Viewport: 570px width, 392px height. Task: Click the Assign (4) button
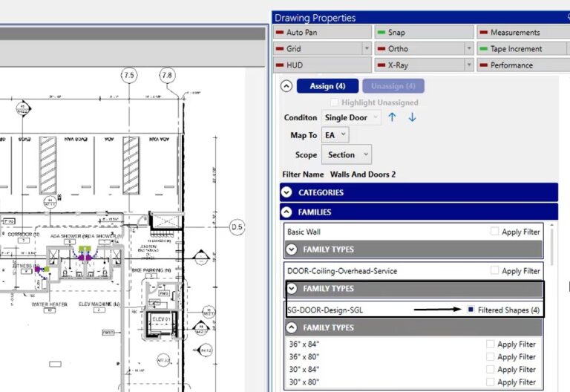click(327, 86)
